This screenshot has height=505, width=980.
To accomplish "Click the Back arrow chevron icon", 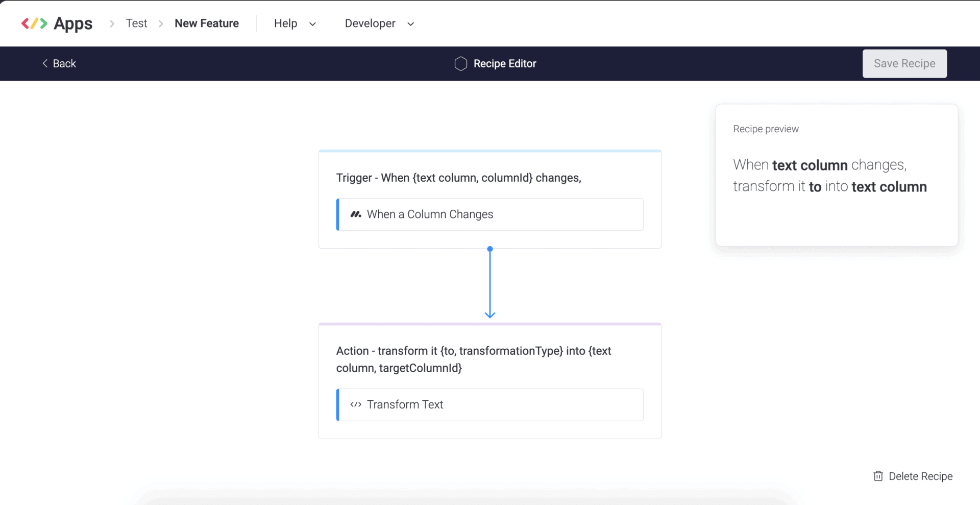I will [45, 63].
